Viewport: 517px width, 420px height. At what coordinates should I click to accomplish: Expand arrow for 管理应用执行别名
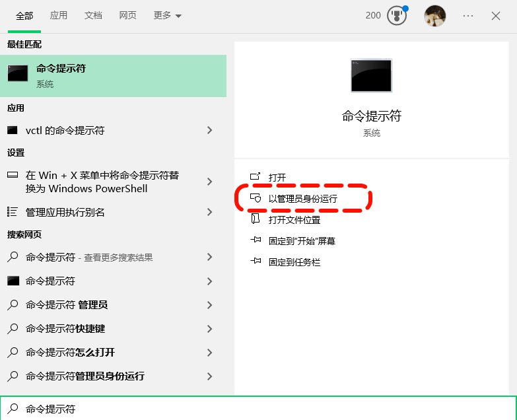209,212
